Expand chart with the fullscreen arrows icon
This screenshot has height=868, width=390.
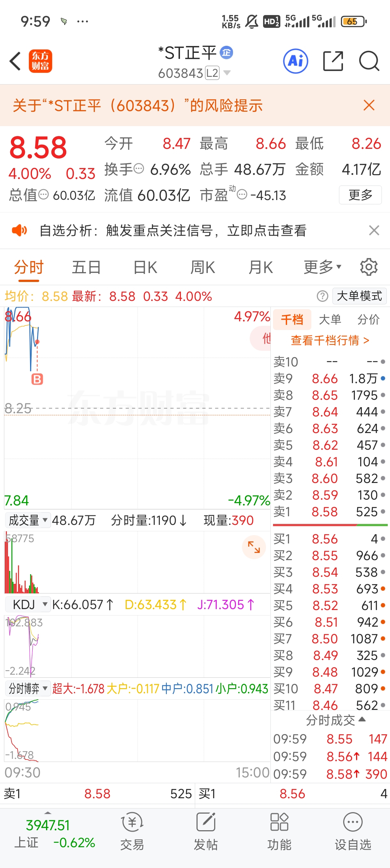click(x=254, y=547)
